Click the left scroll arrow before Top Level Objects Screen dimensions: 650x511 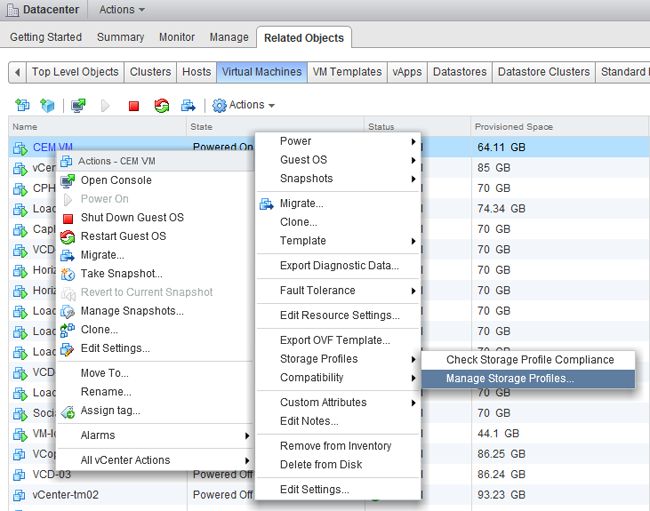[17, 72]
